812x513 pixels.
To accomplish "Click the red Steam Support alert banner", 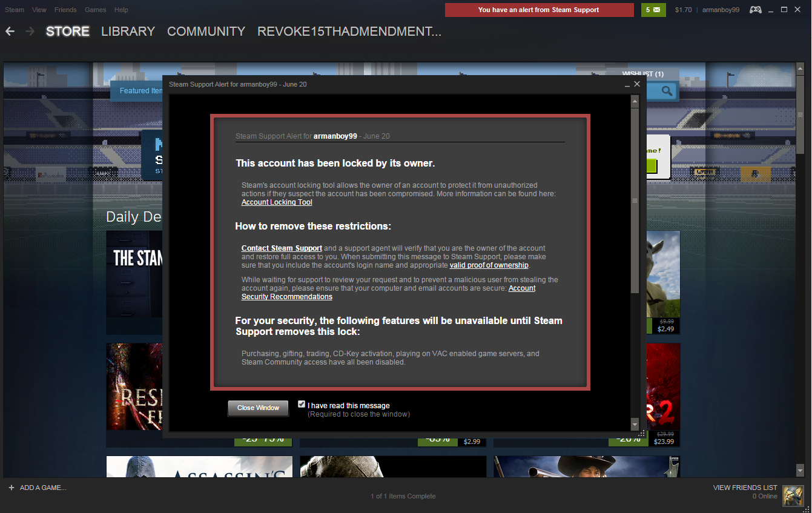I will (539, 10).
